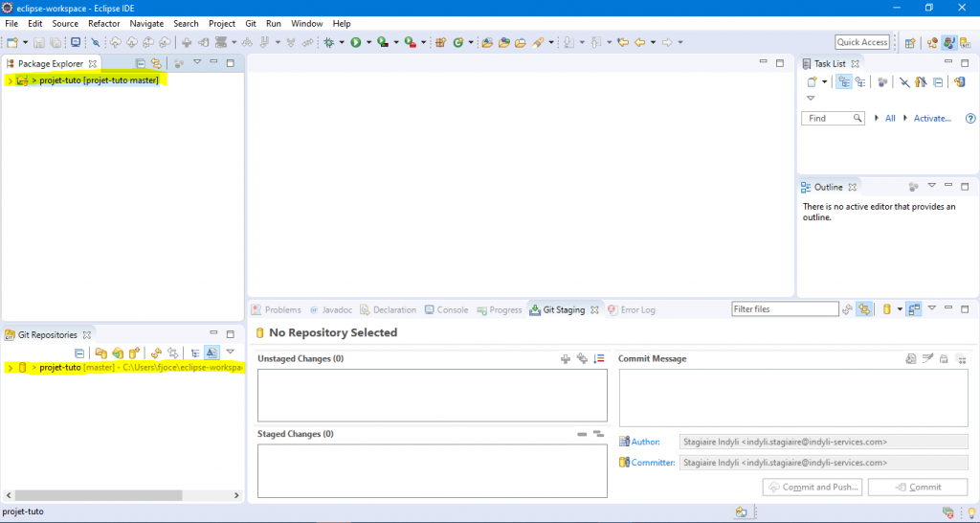Open Package Explorer View Menu triangle
This screenshot has width=980, height=523.
(197, 62)
